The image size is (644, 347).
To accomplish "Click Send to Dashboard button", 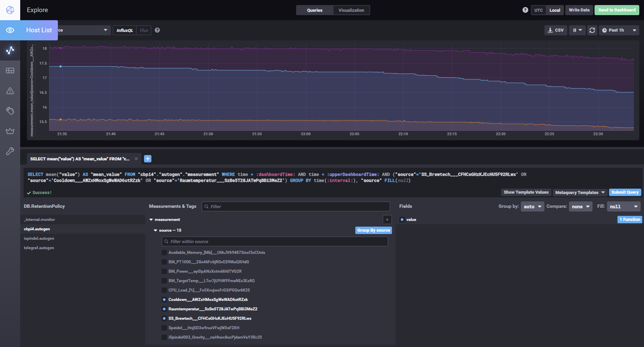I will 617,10.
